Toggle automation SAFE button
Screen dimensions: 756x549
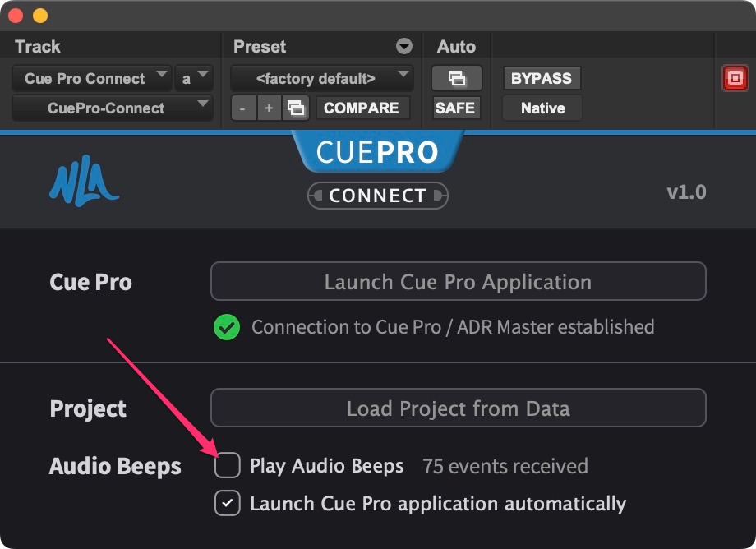(x=455, y=108)
